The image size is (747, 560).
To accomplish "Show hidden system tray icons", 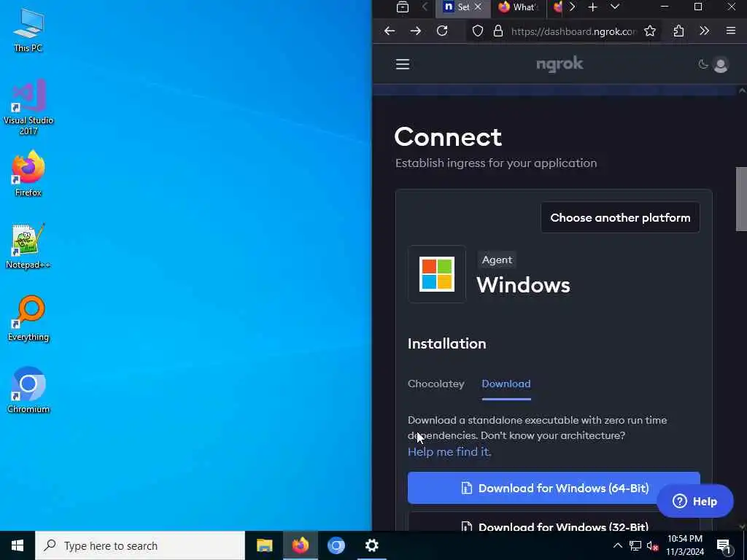I will pyautogui.click(x=617, y=545).
